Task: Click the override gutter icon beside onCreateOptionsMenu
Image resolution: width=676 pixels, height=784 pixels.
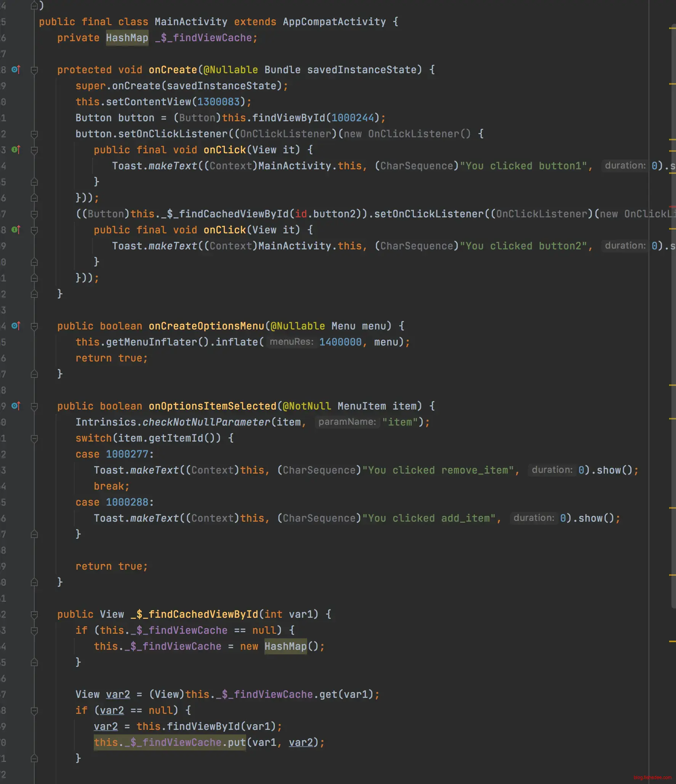Action: click(16, 326)
